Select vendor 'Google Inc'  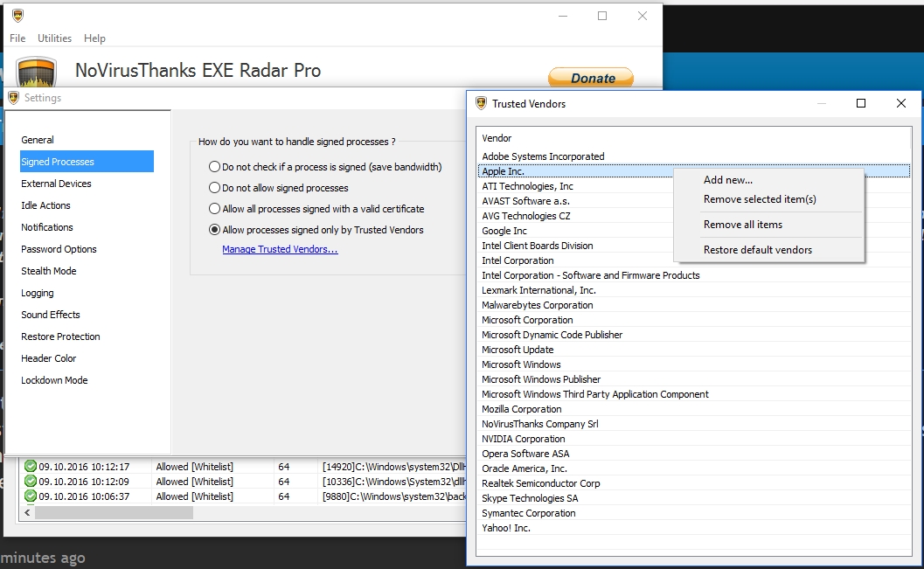coord(504,231)
